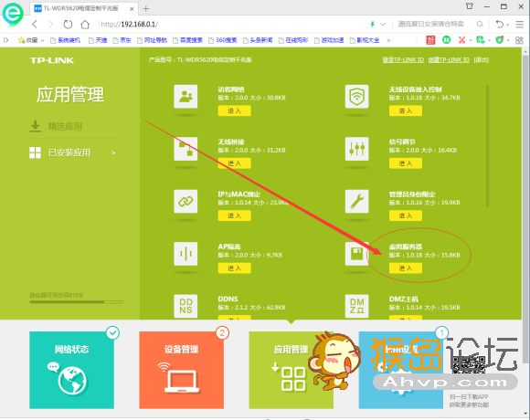Open the 设备管理 tile

(x=182, y=370)
